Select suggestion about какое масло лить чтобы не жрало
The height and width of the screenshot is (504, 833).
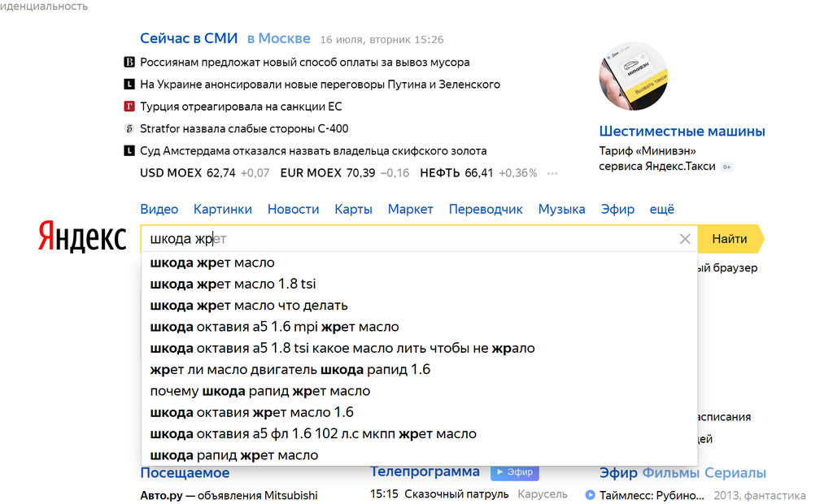coord(419,349)
